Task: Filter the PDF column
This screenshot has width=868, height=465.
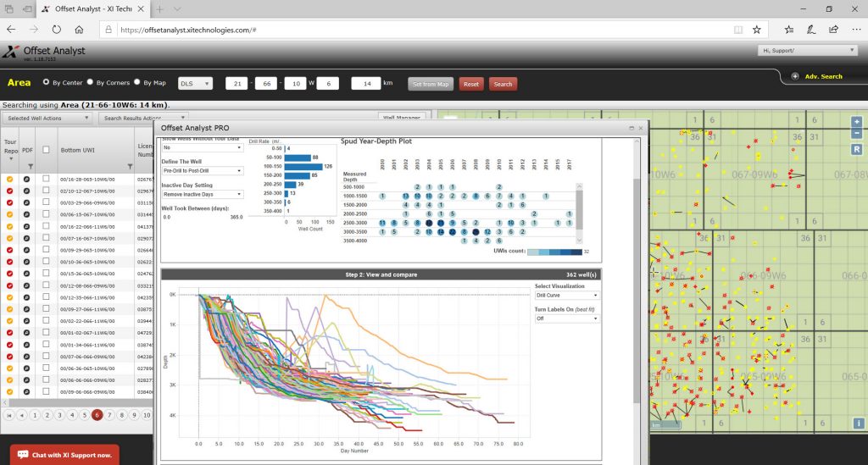Action: point(31,166)
